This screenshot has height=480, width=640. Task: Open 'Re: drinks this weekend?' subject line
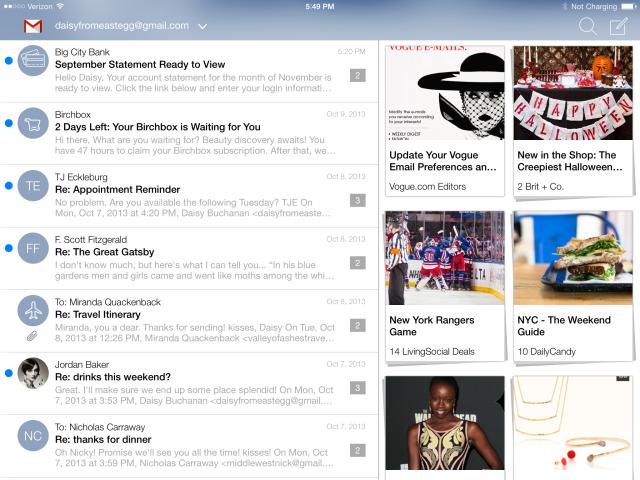click(x=113, y=377)
